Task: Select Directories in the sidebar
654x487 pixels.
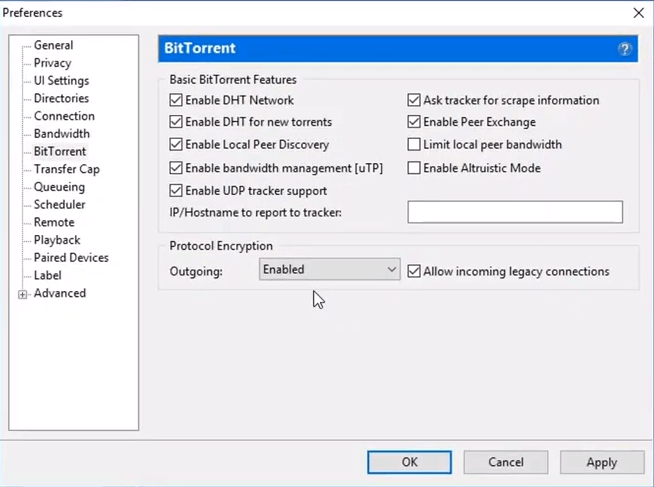Action: 61,98
